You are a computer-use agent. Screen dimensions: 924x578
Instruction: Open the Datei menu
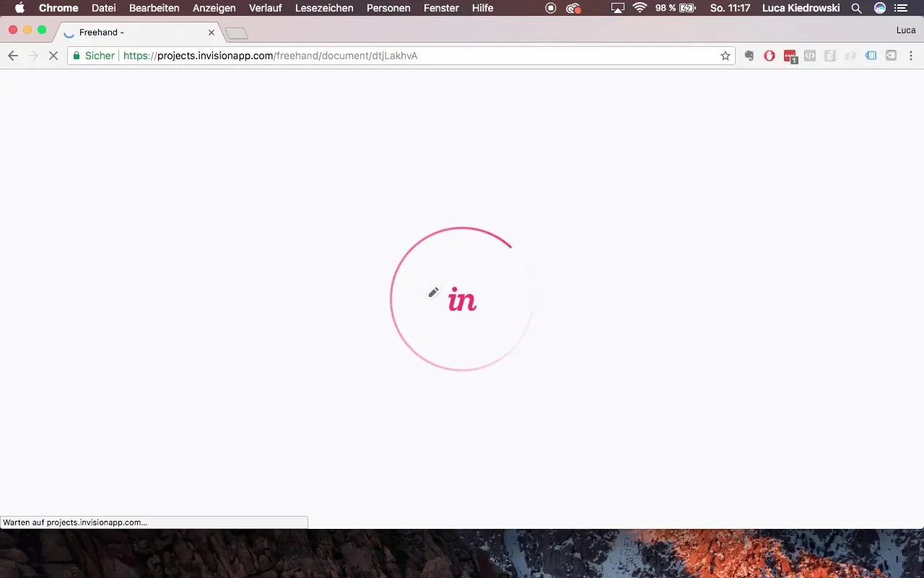[104, 8]
